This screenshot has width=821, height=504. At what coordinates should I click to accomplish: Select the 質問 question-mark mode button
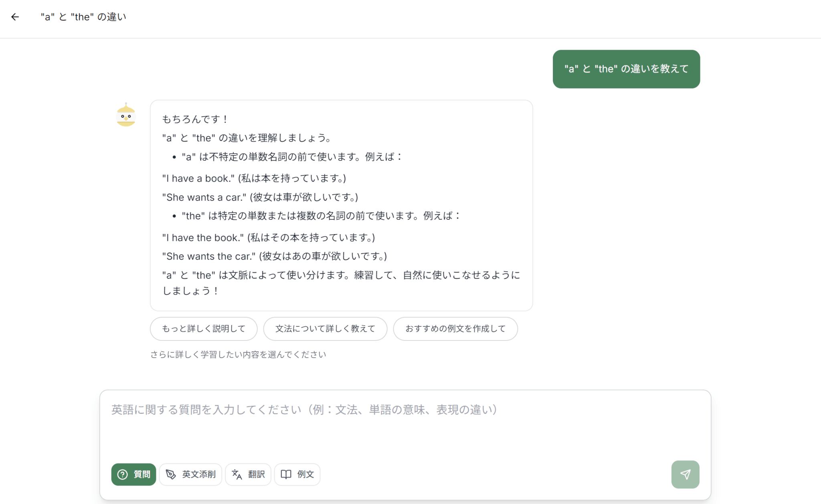pos(133,474)
